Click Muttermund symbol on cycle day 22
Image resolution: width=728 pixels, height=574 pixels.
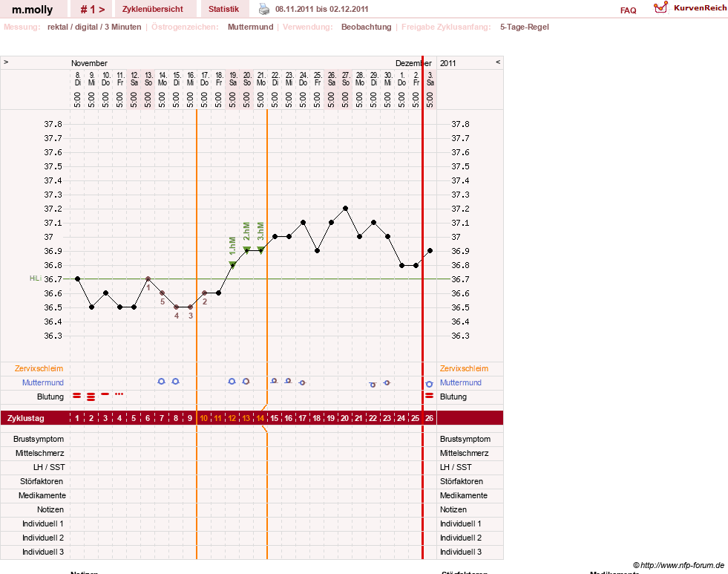pyautogui.click(x=373, y=385)
